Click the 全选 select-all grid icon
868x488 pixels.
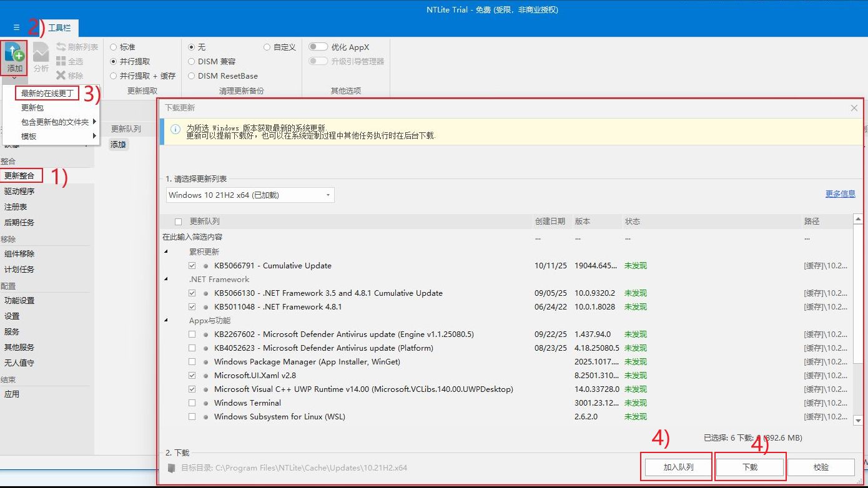pyautogui.click(x=61, y=61)
